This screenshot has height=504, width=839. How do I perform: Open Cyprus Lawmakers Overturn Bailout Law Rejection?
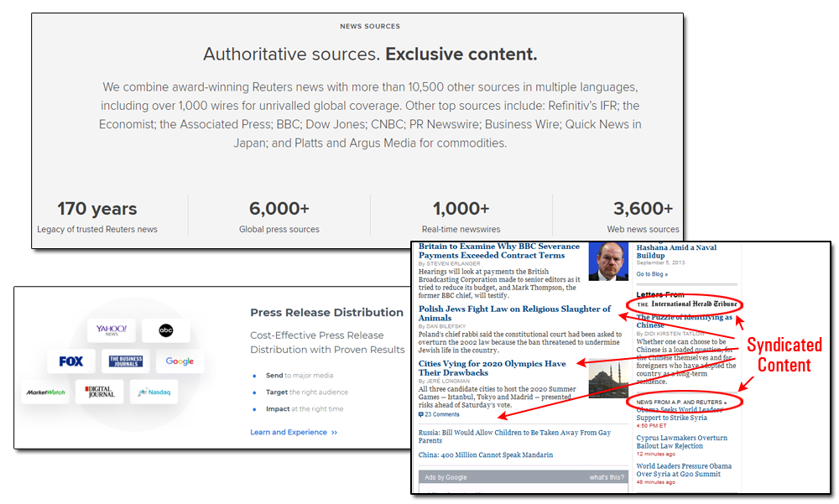click(x=681, y=442)
